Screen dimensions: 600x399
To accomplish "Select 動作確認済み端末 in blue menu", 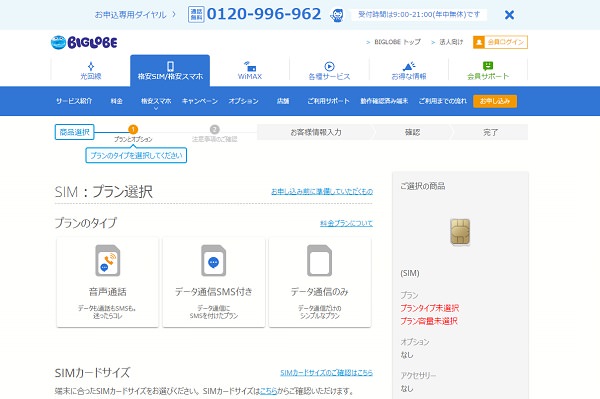I will (384, 101).
